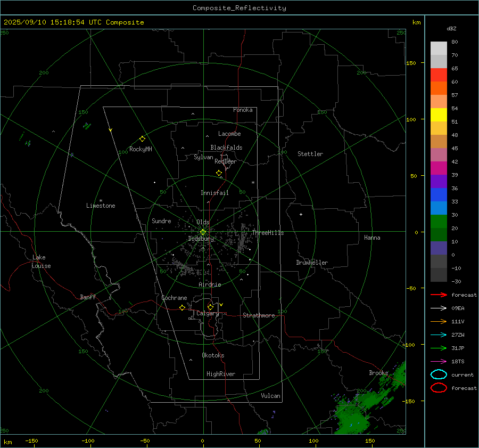Image resolution: width=479 pixels, height=448 pixels.
Task: Click the Airdrie town label
Action: coord(210,284)
